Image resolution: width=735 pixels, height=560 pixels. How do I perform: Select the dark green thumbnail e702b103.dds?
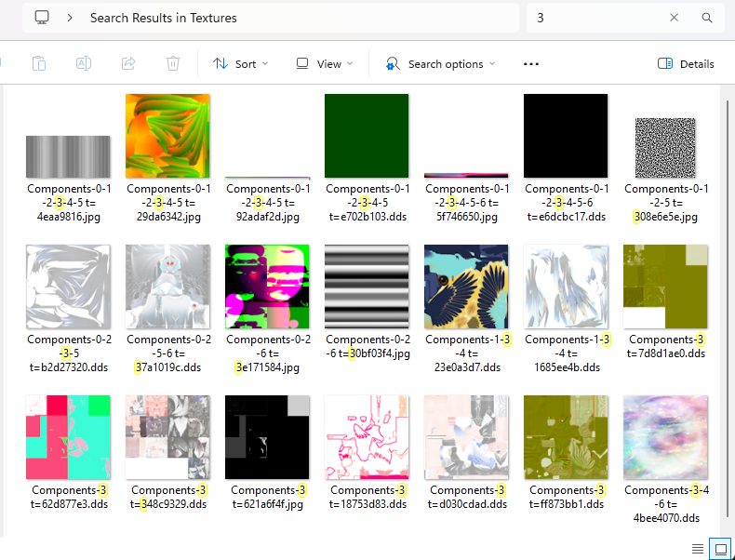367,136
